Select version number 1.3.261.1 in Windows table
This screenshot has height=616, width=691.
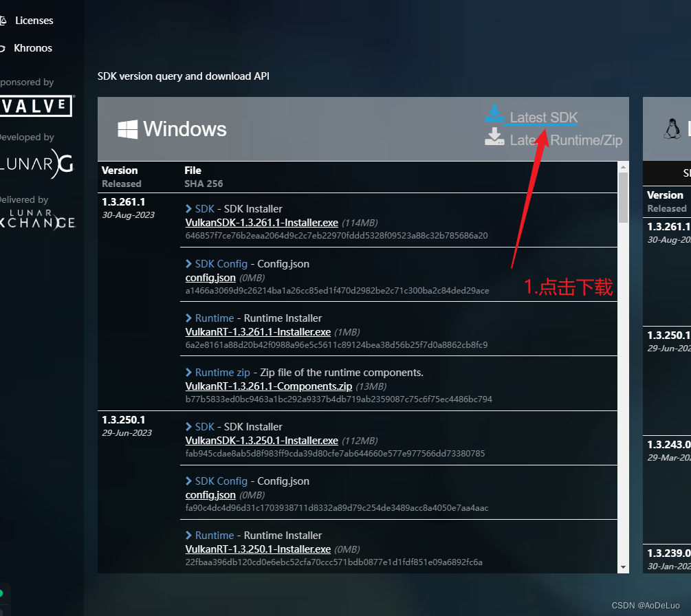click(x=123, y=202)
